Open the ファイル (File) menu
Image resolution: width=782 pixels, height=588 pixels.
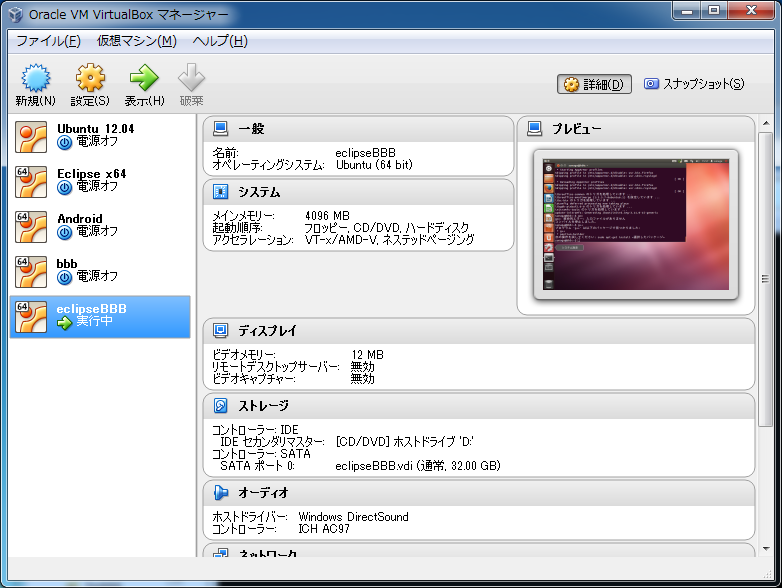coord(48,41)
